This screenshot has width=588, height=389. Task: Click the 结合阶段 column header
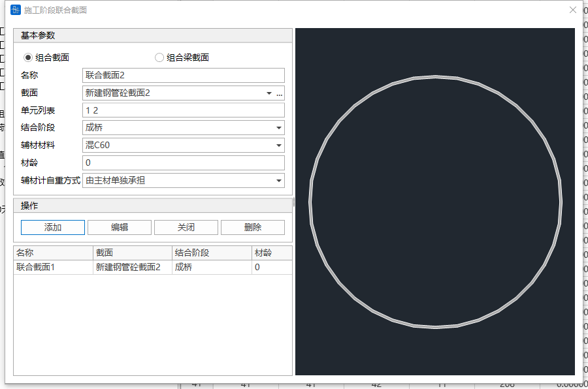(212, 253)
